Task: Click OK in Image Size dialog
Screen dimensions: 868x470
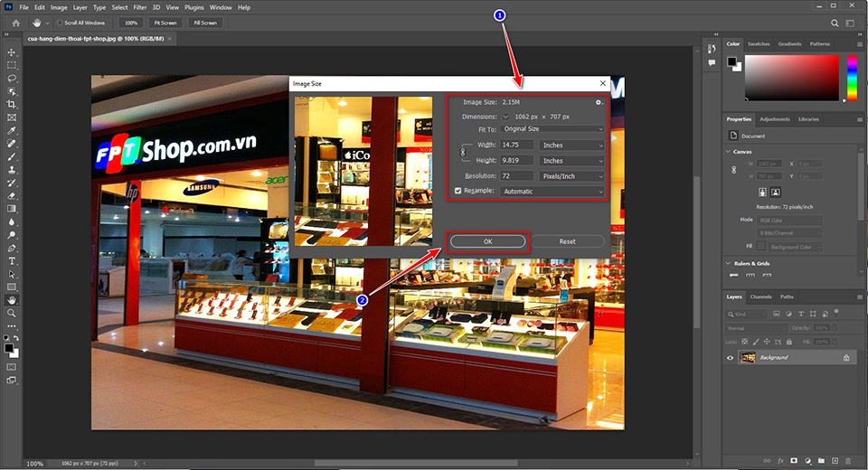Action: (487, 241)
